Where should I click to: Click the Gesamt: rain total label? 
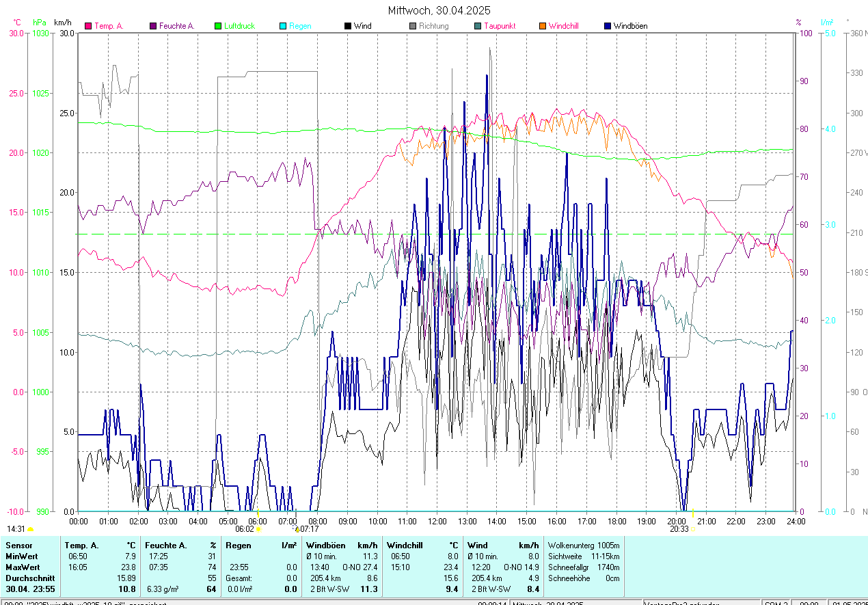coord(240,578)
